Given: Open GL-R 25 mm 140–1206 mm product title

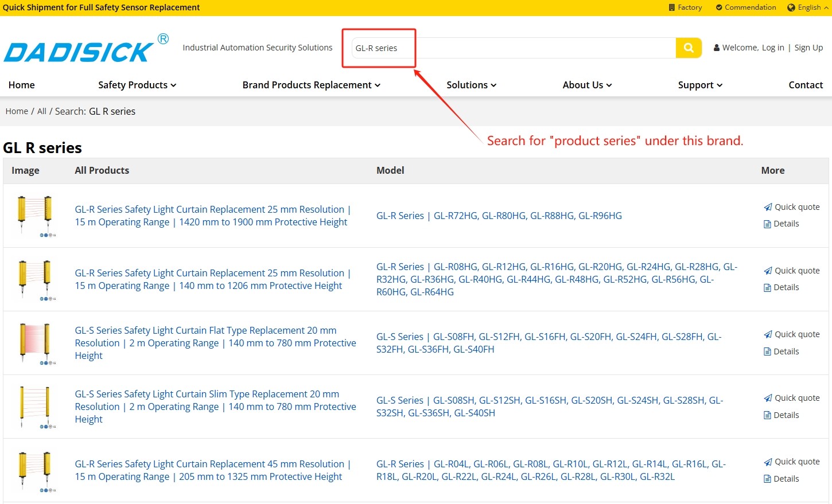Looking at the screenshot, I should pyautogui.click(x=212, y=279).
